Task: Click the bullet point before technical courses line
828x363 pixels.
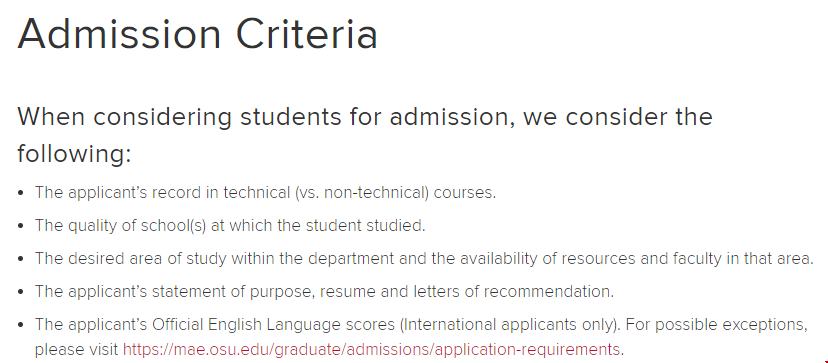Action: click(21, 193)
